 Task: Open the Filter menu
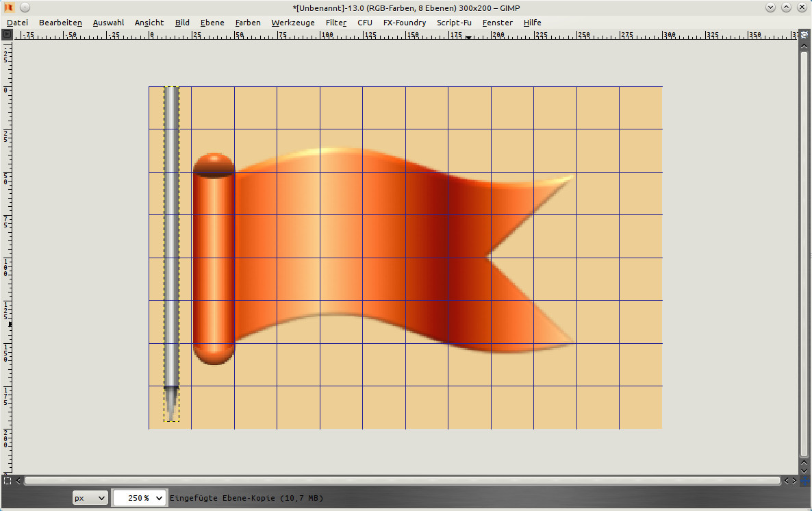tap(335, 23)
